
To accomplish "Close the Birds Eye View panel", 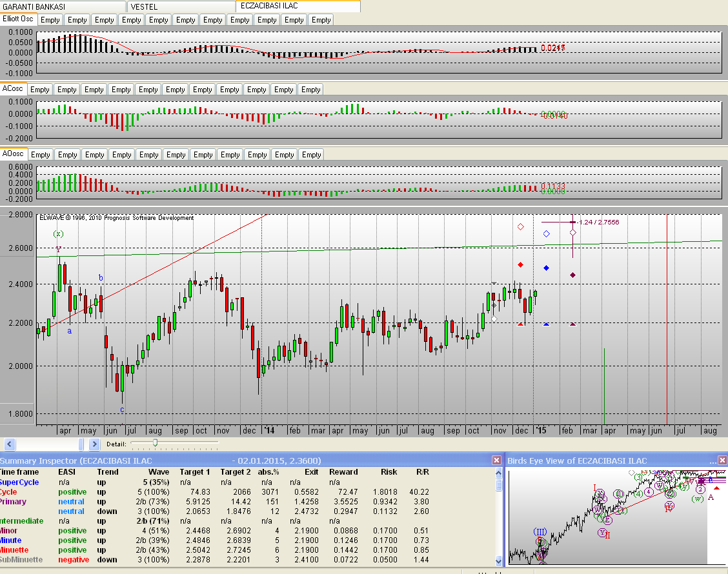I will [722, 460].
